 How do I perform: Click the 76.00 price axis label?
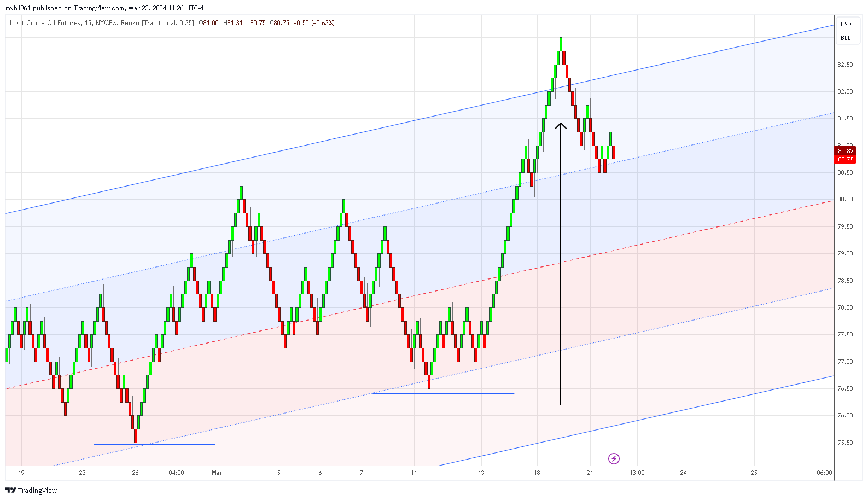point(845,415)
